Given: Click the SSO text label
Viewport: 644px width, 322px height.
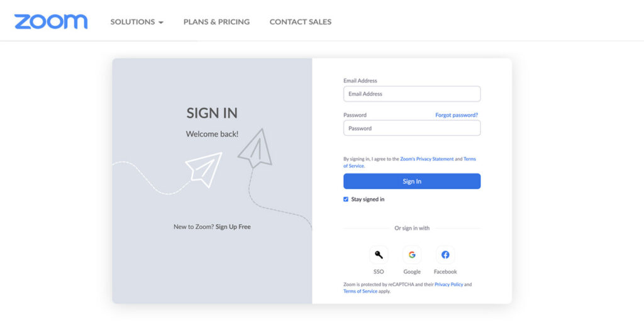Looking at the screenshot, I should 379,272.
